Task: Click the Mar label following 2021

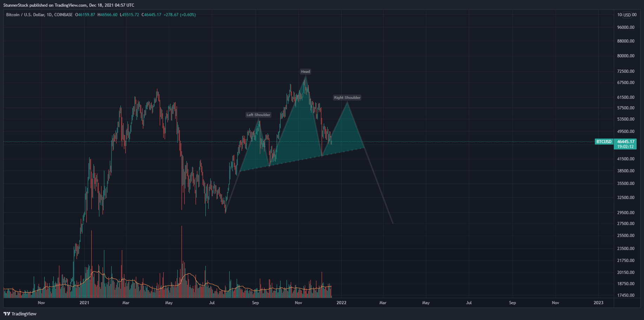Action: click(x=126, y=303)
